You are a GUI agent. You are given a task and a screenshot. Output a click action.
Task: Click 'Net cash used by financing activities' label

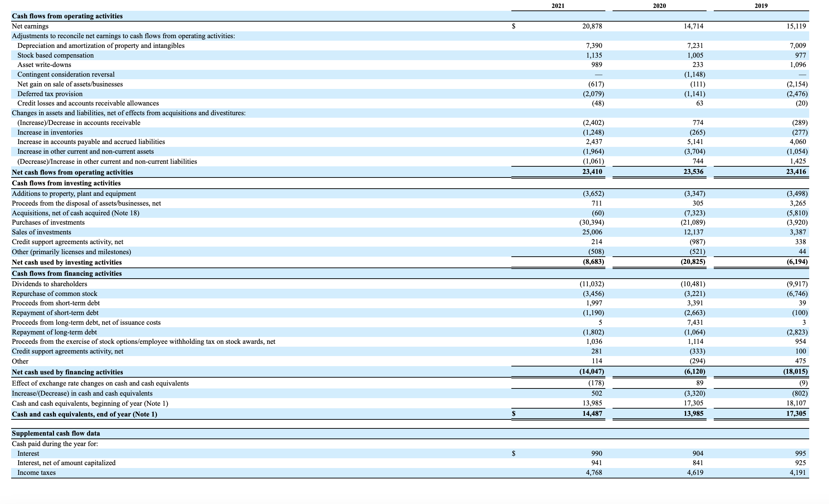click(67, 372)
